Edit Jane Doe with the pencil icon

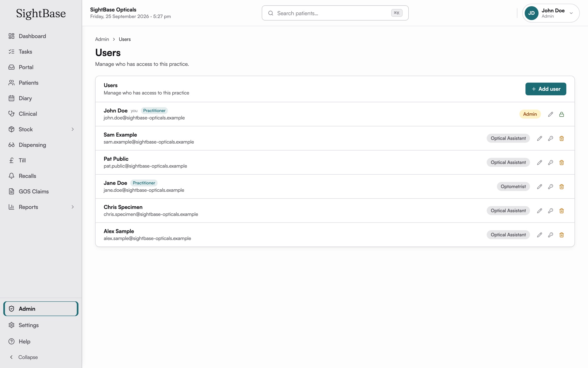click(x=539, y=187)
